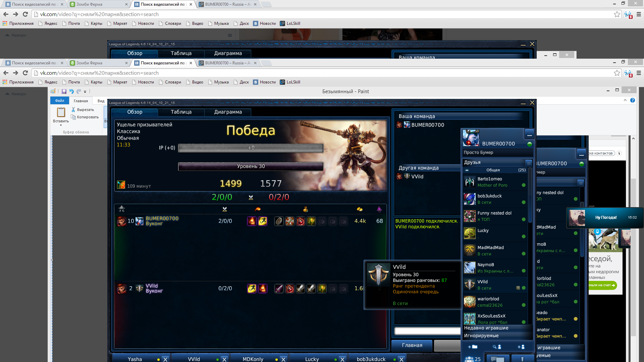Select friend Barto1omeo in friends list
The image size is (644, 362).
click(495, 182)
